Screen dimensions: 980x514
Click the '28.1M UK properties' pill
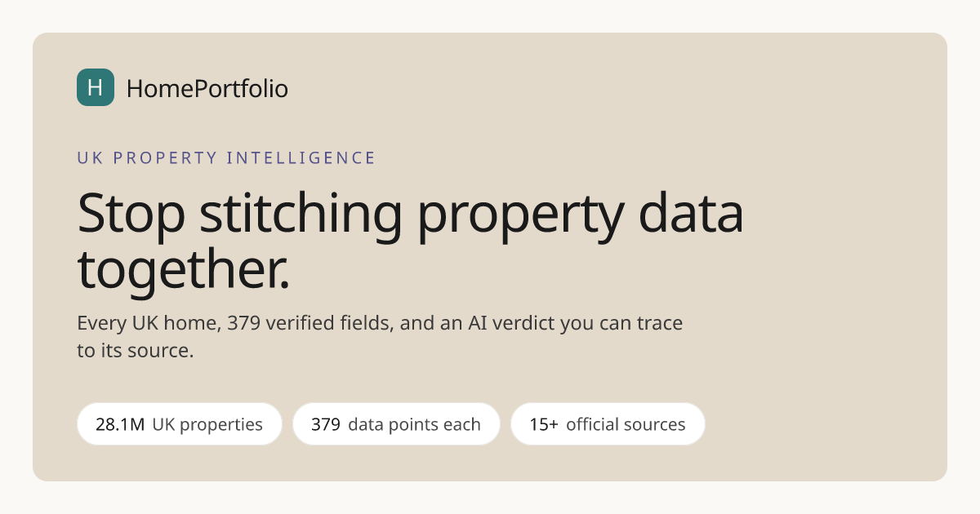point(180,424)
